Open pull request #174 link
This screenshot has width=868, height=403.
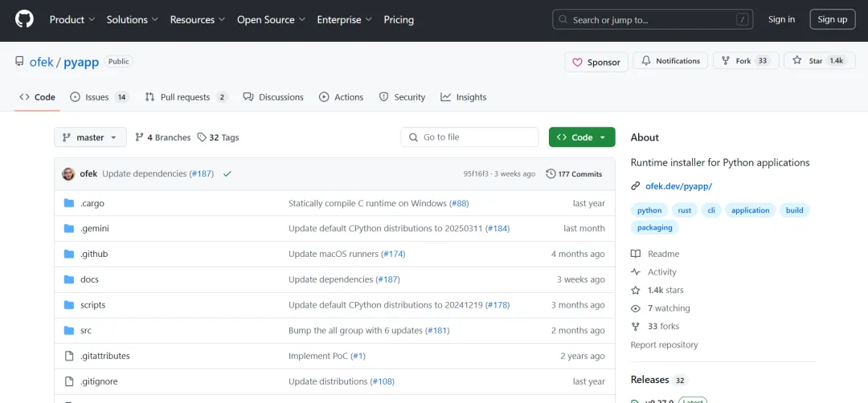pos(392,254)
